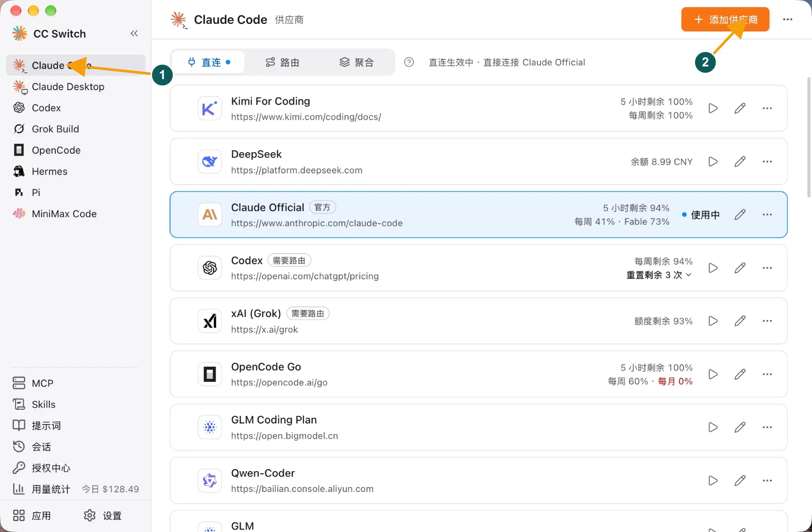Select Codex in the sidebar
812x532 pixels.
(x=76, y=108)
